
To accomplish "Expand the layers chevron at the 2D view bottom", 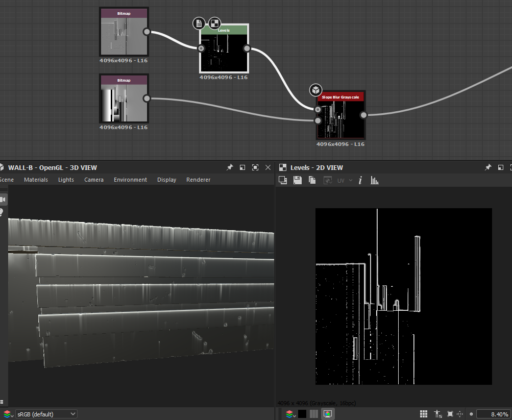I will [295, 416].
